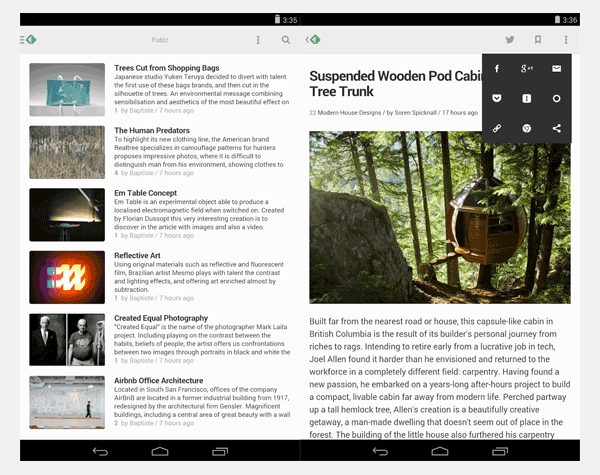
Task: Open 'Trees Cut from Shopping Bags' article
Action: pos(167,68)
